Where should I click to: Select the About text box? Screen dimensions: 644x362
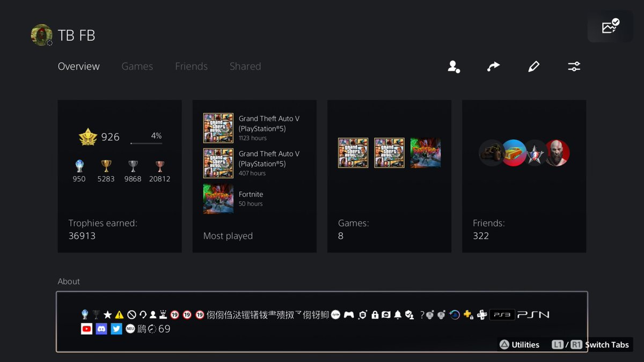(322, 322)
